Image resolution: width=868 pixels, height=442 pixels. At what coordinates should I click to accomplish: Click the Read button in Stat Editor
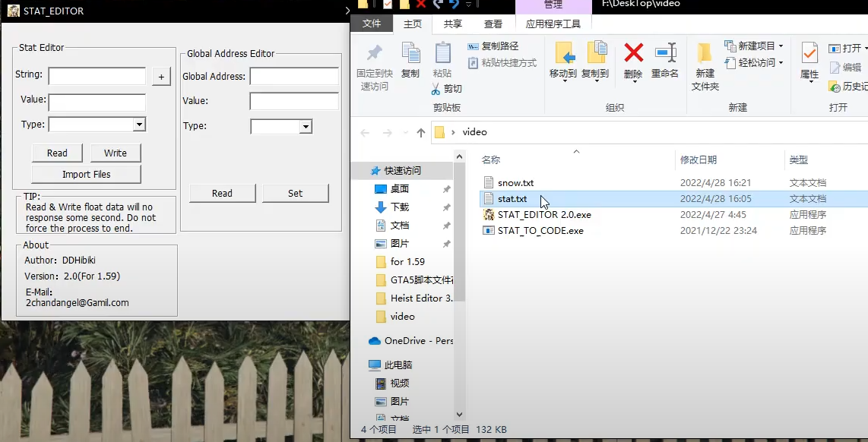[57, 153]
